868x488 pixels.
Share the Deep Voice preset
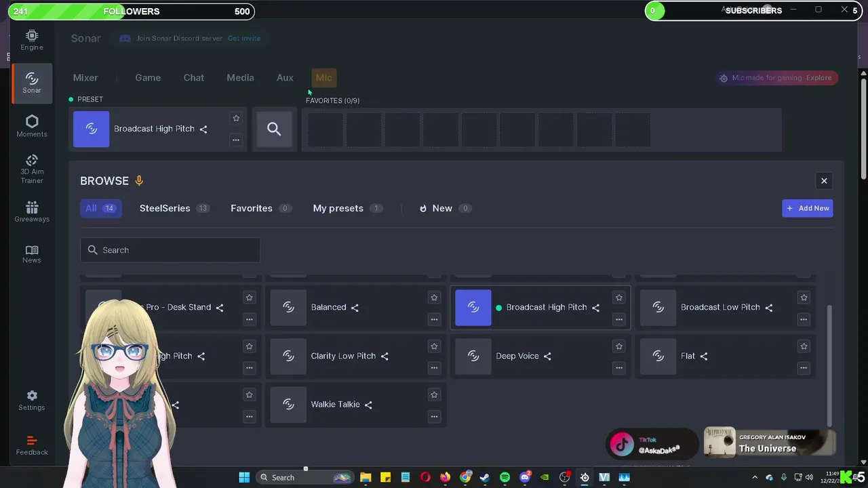547,357
